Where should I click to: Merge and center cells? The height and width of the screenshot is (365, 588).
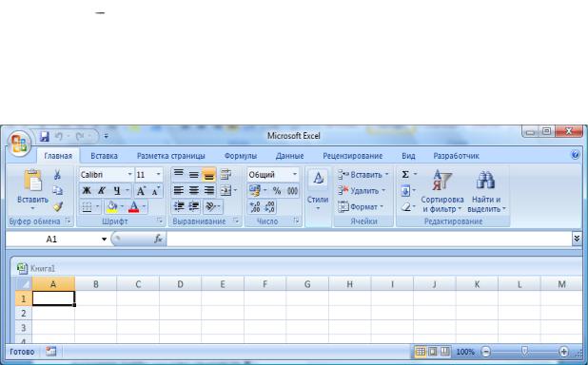click(x=225, y=190)
